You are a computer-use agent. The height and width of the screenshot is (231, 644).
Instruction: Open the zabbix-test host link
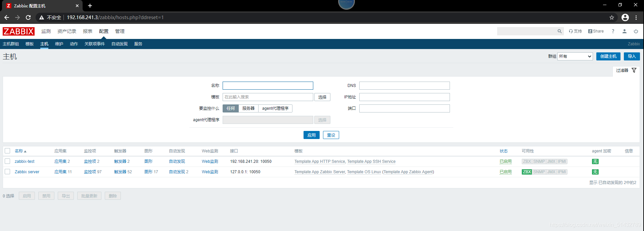25,161
